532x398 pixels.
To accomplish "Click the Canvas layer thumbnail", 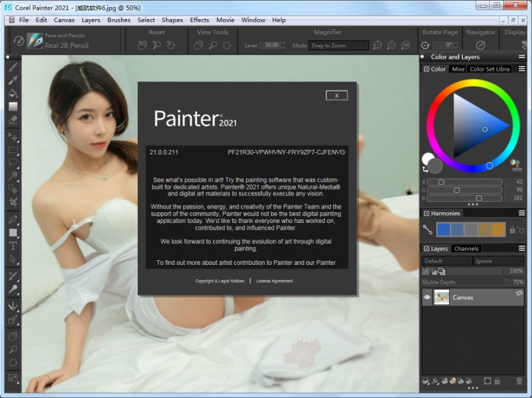I will click(x=441, y=298).
